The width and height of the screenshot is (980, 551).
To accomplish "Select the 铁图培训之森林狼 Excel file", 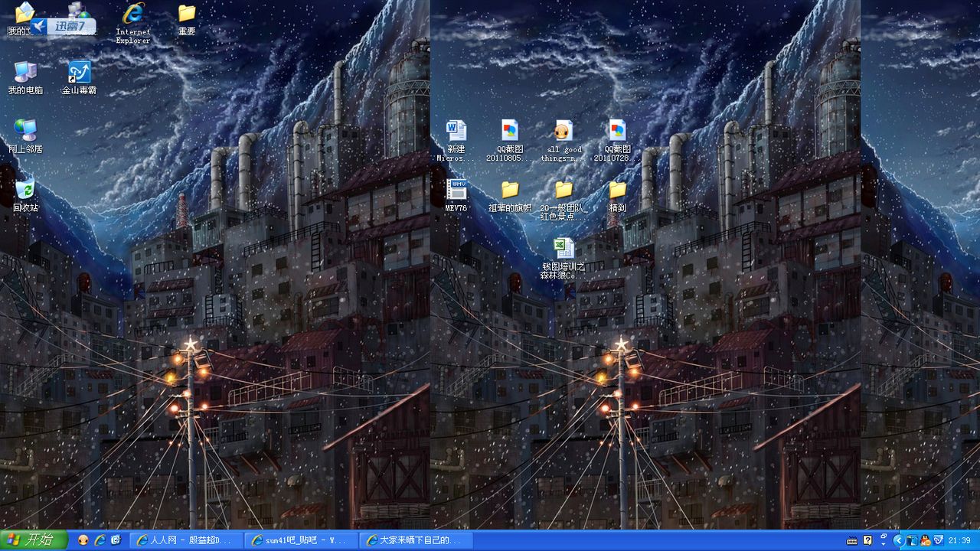I will pos(563,259).
